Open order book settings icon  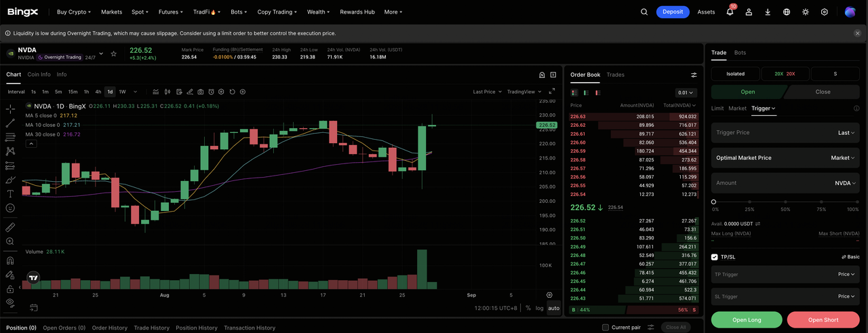694,75
